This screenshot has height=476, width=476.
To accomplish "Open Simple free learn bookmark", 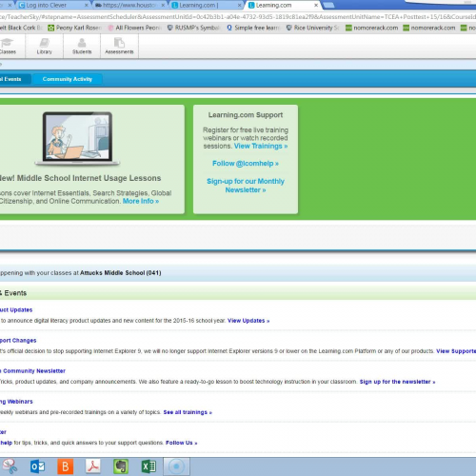I will point(253,28).
